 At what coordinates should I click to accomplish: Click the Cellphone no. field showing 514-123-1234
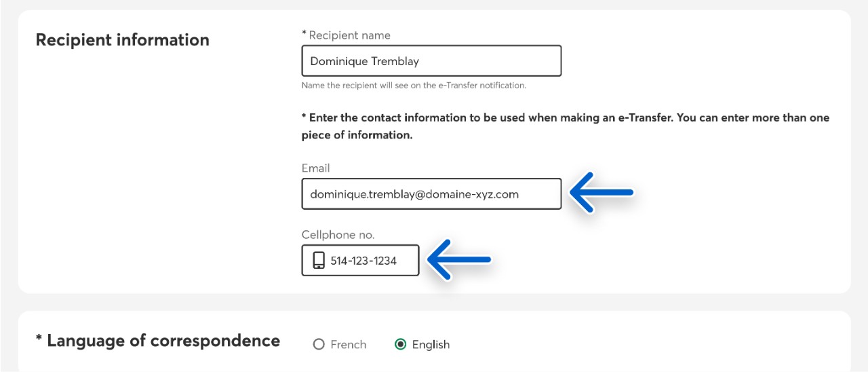370,261
